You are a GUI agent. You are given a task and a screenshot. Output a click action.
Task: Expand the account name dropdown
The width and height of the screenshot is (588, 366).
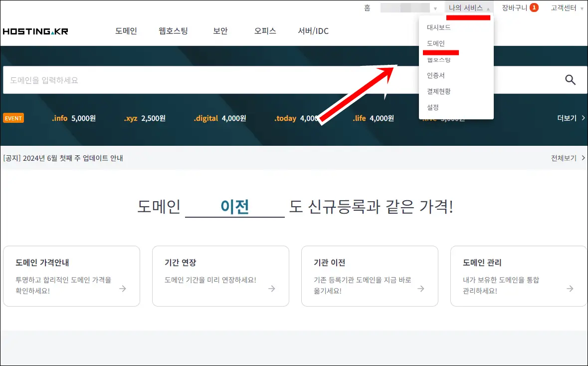click(435, 7)
